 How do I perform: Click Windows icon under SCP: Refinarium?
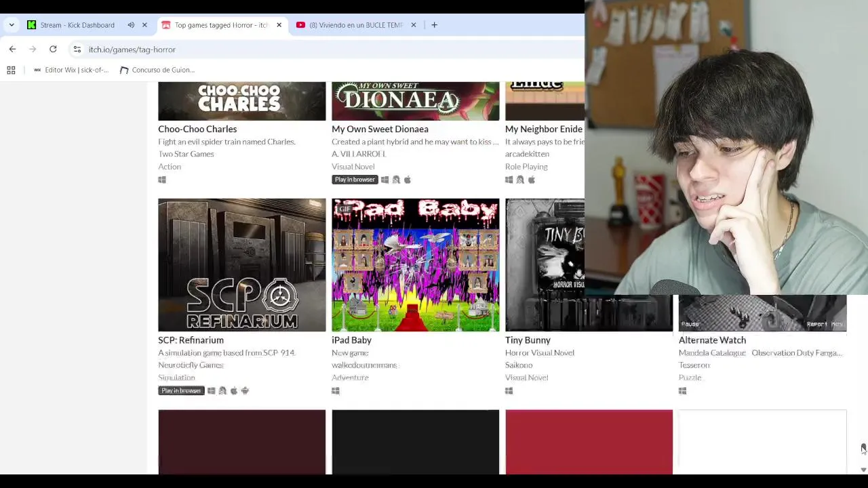click(x=211, y=390)
